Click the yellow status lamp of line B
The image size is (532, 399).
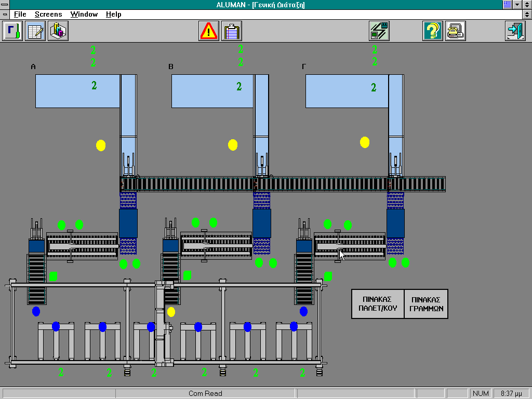point(233,145)
